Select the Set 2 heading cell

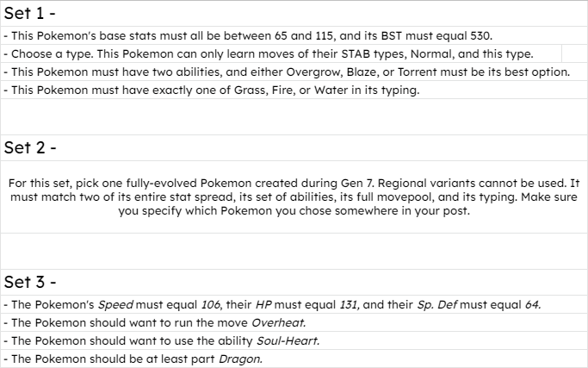coord(294,147)
